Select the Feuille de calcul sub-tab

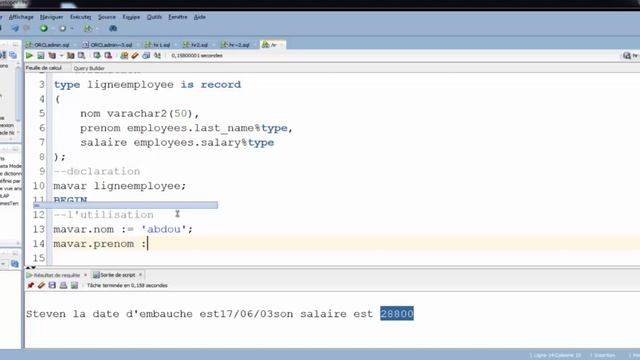[x=43, y=68]
